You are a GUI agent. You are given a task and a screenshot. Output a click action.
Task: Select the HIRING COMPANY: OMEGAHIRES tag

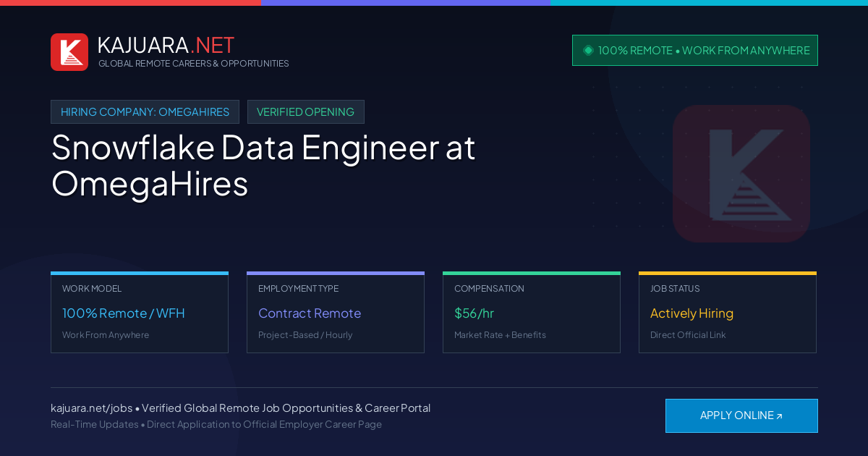(x=145, y=112)
